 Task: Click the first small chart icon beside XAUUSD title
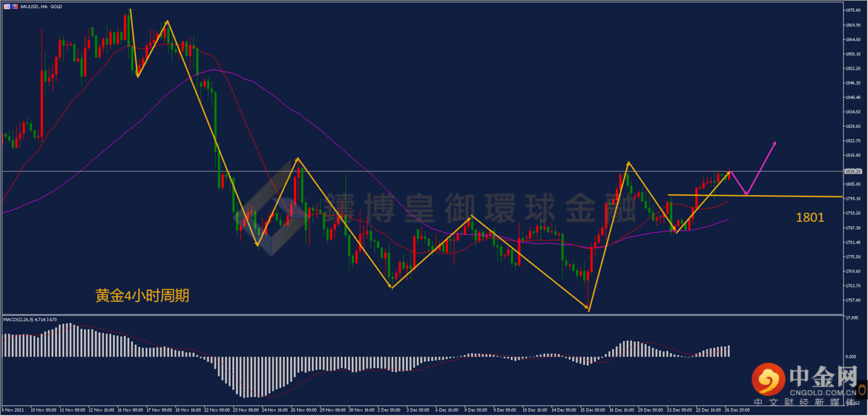[x=6, y=5]
